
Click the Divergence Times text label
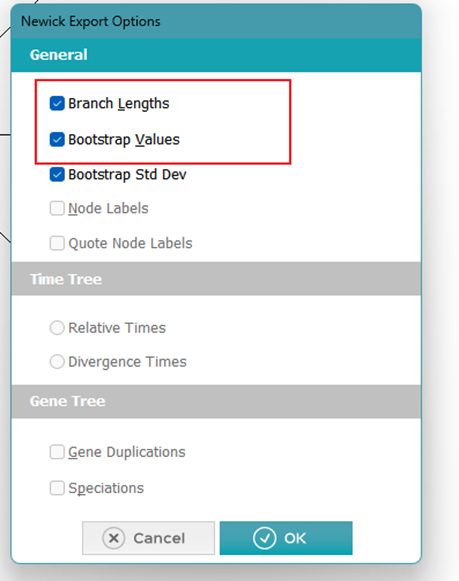(127, 362)
